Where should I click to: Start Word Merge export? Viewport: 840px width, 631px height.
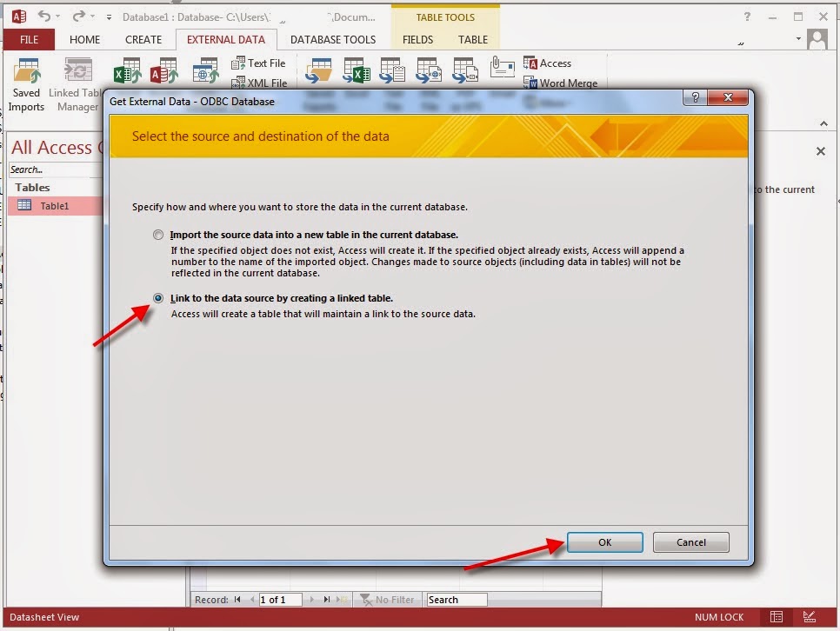[x=560, y=83]
